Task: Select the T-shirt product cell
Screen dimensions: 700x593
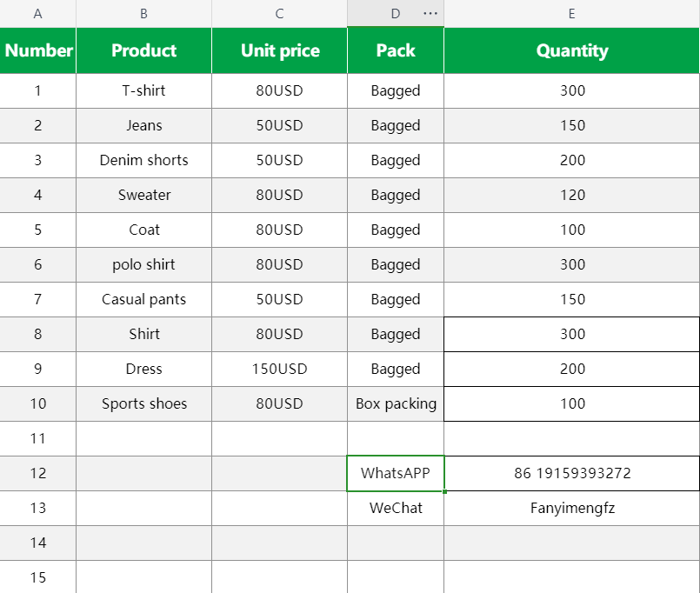Action: pos(143,90)
